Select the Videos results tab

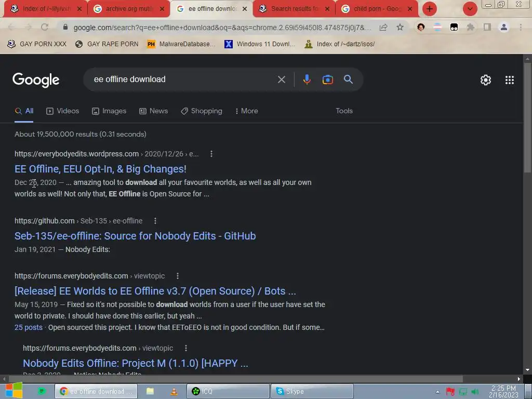pyautogui.click(x=63, y=111)
